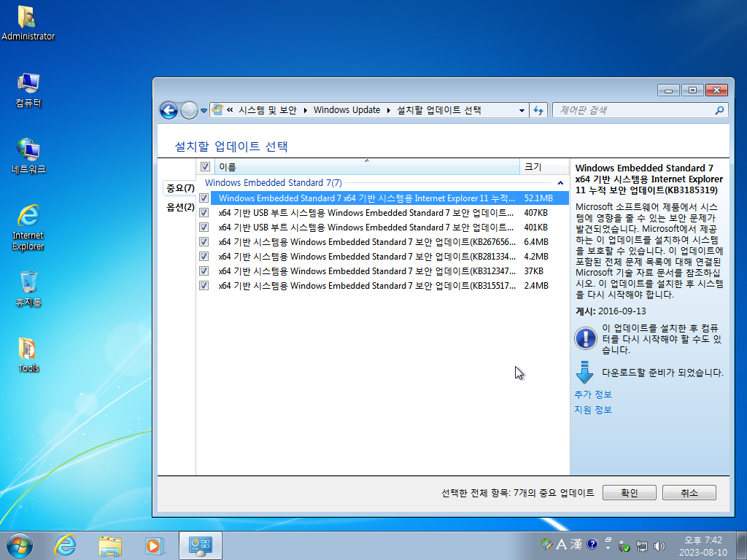Viewport: 747px width, 560px height.
Task: Sort by the 크기 column header
Action: coord(544,167)
